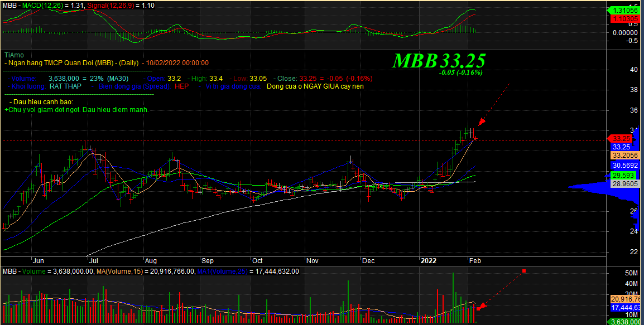The width and height of the screenshot is (644, 325).
Task: Click the Open: 33.2 value
Action: click(x=162, y=79)
